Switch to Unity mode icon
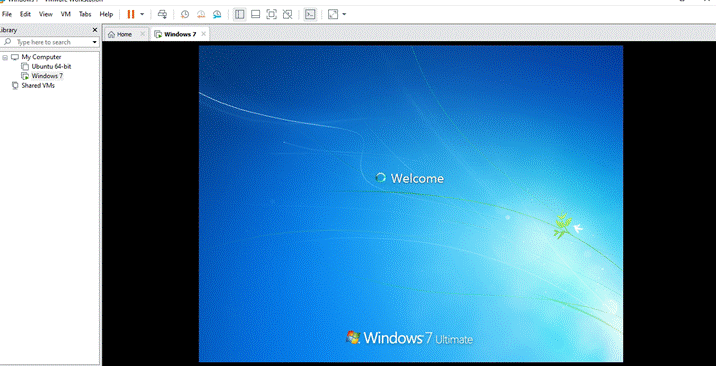716x366 pixels. point(287,14)
